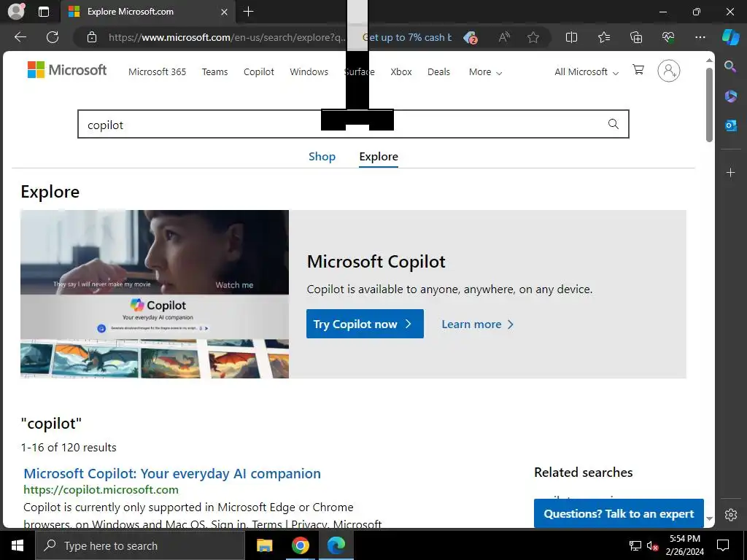Image resolution: width=747 pixels, height=560 pixels.
Task: Open Microsoft 365 nav item
Action: 158,72
